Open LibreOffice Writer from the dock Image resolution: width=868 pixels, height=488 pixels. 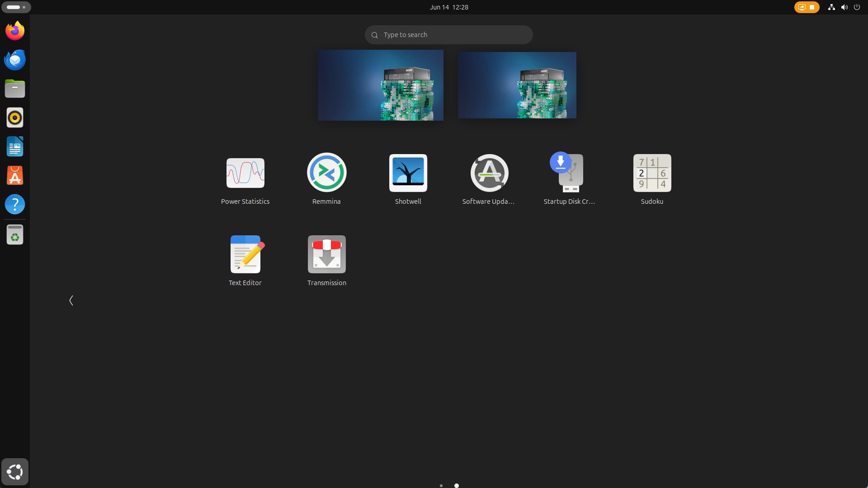coord(15,146)
